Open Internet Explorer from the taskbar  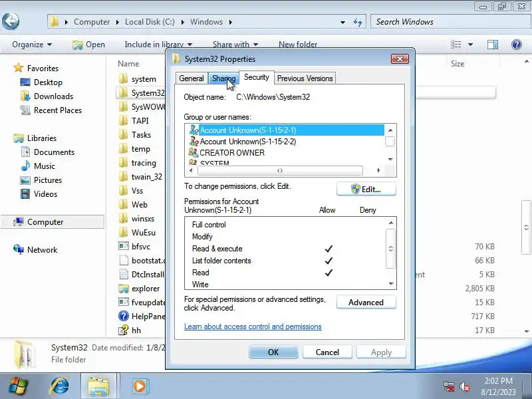[60, 386]
